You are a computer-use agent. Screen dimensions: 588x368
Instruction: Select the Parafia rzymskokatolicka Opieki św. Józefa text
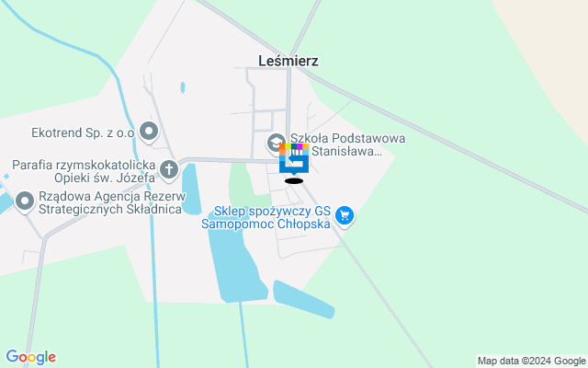click(84, 171)
